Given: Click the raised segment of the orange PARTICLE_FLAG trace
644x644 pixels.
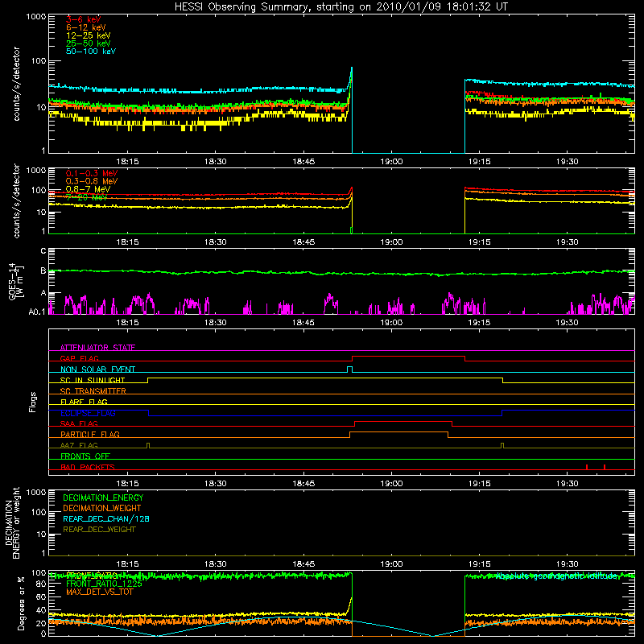Looking at the screenshot, I should click(398, 432).
